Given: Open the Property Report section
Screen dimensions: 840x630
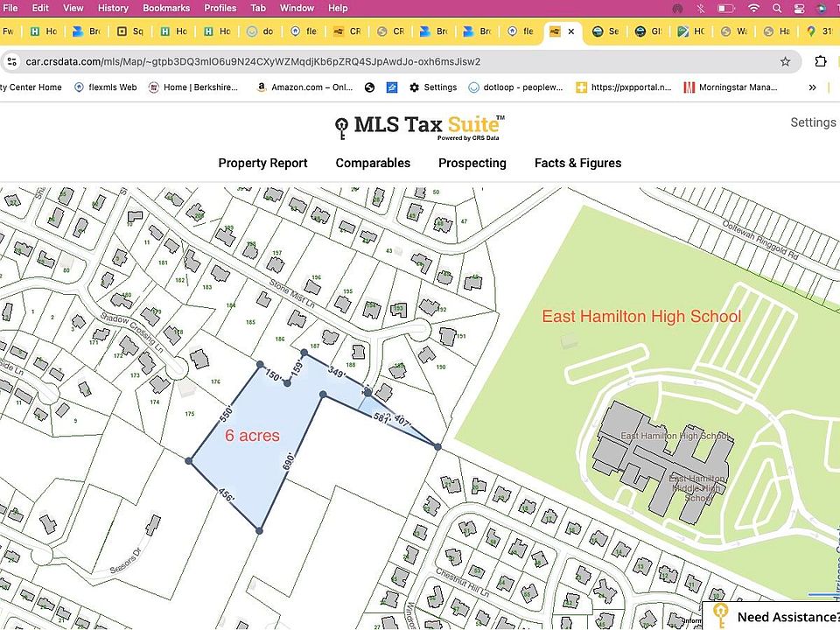Looking at the screenshot, I should point(262,163).
